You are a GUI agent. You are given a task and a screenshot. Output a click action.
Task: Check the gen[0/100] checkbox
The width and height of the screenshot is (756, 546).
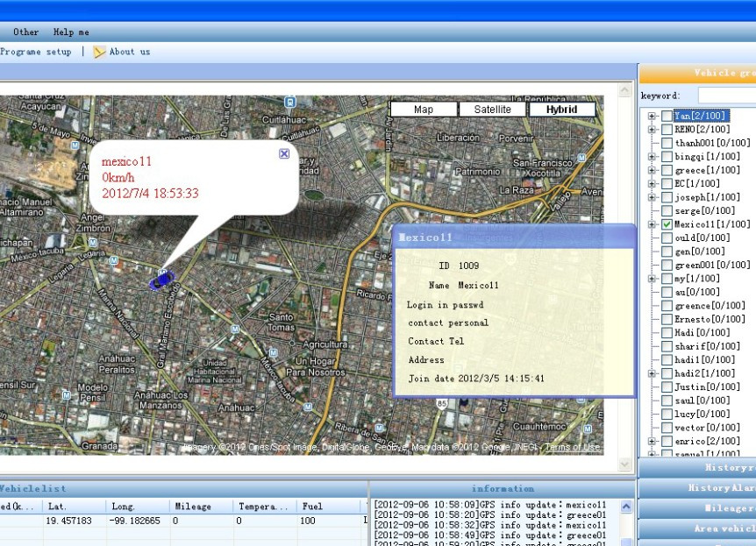click(x=667, y=251)
